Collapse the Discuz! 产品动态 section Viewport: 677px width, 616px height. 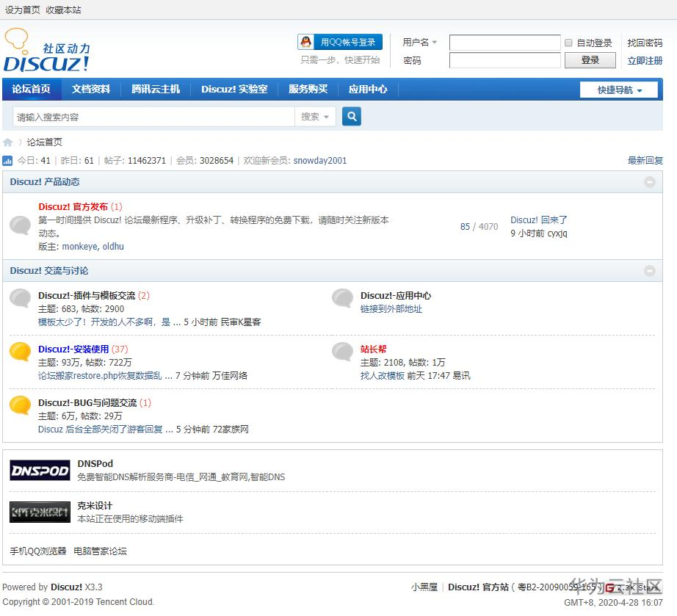(649, 182)
